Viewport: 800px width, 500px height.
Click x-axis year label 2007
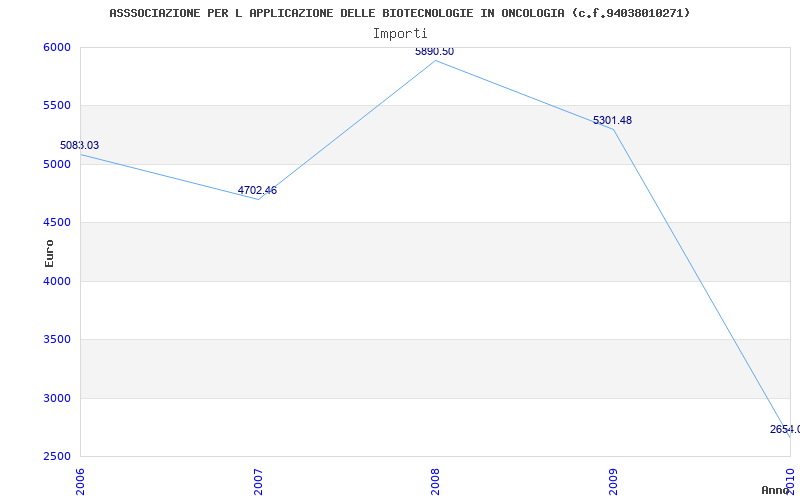coord(258,482)
